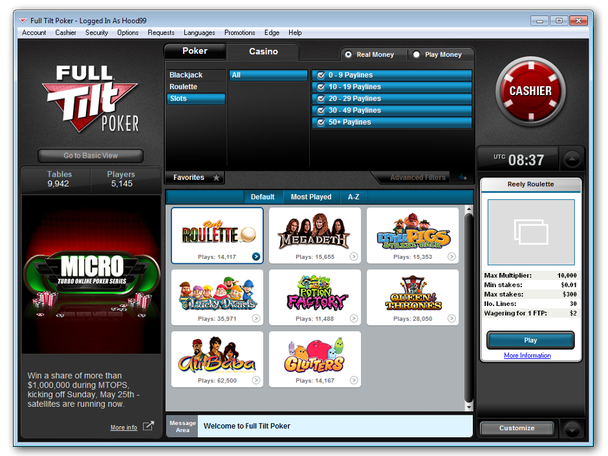608x456 pixels.
Task: Click the game list scroll up arrow
Action: [x=468, y=209]
